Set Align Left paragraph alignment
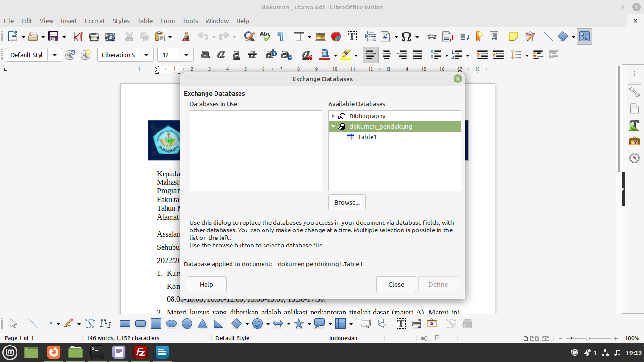This screenshot has width=644, height=362. (x=371, y=55)
